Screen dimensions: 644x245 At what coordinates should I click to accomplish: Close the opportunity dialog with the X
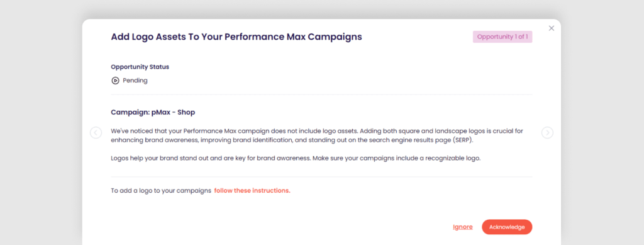[552, 28]
